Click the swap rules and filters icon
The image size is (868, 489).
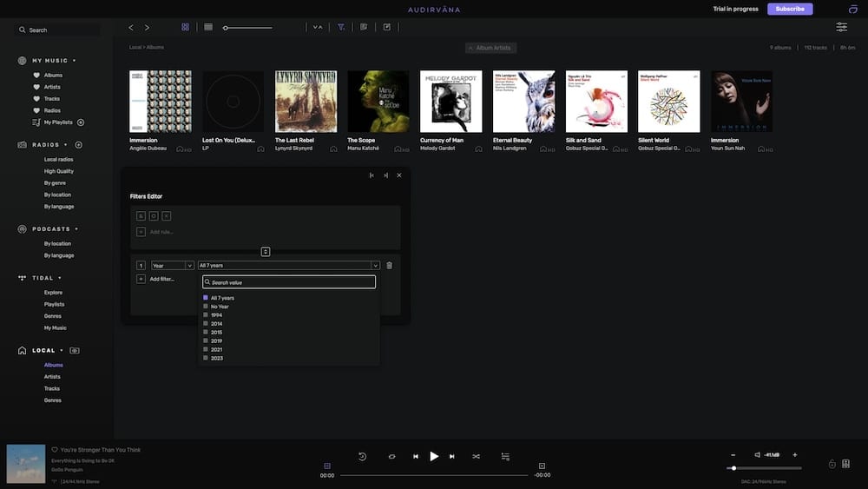tap(266, 252)
